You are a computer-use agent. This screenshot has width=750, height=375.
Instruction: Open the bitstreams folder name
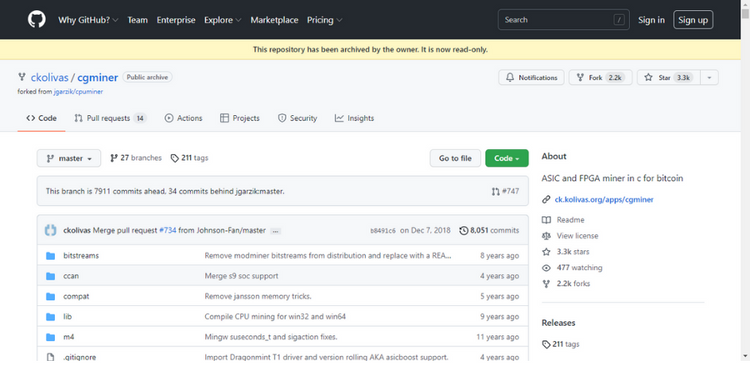coord(81,255)
